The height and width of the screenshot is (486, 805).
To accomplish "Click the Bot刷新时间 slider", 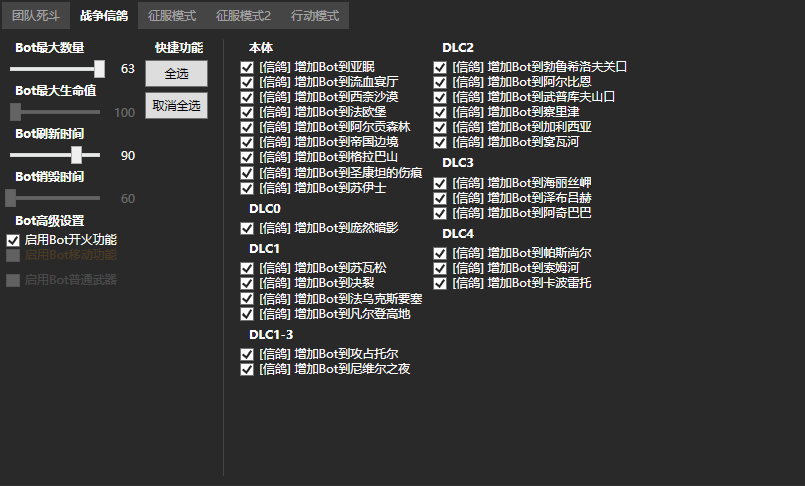I will (x=57, y=155).
